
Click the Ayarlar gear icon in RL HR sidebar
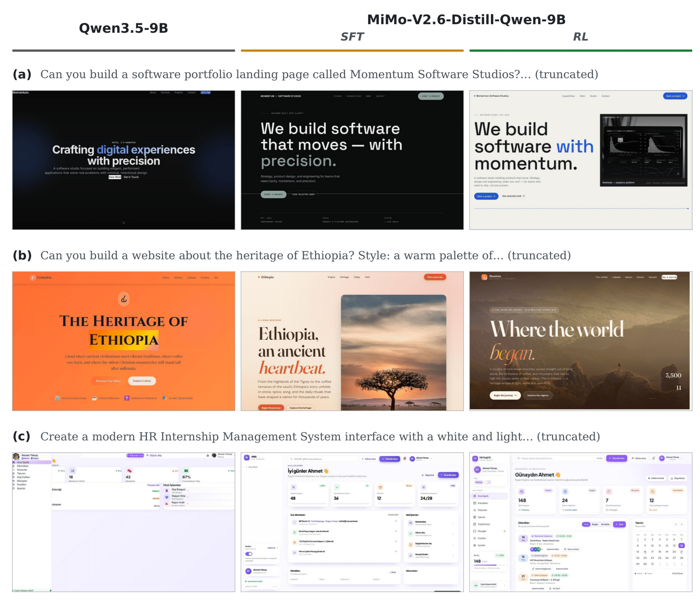point(475,545)
